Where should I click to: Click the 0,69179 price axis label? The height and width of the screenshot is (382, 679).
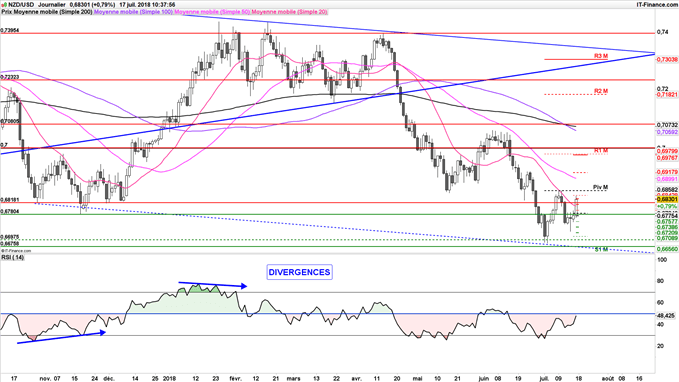pos(667,172)
